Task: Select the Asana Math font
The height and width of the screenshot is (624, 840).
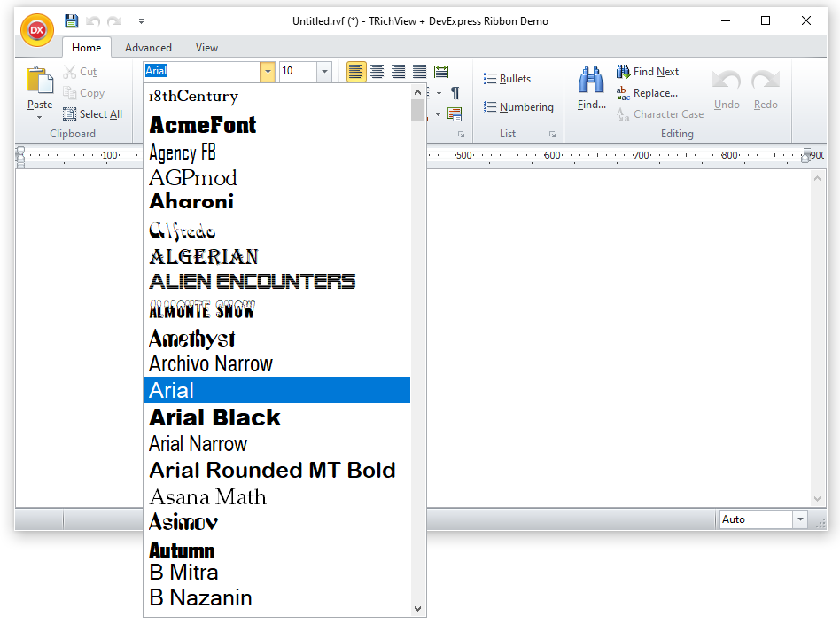Action: (x=277, y=497)
